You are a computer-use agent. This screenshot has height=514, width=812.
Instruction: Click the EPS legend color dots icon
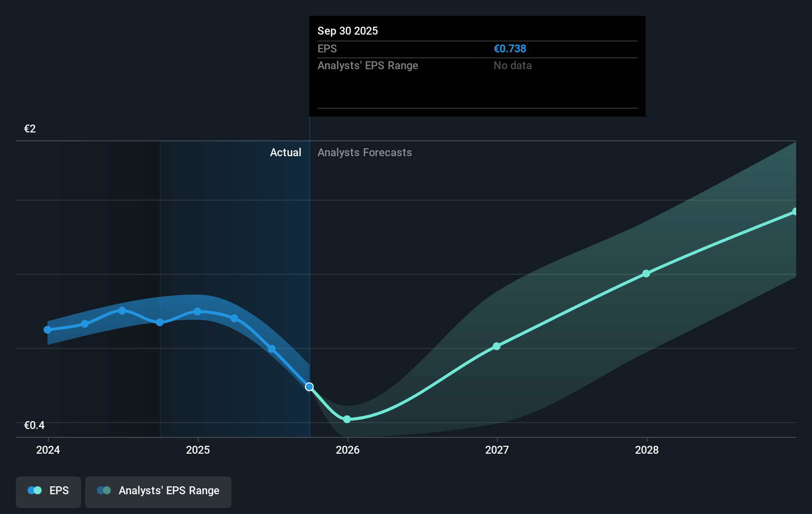coord(35,491)
